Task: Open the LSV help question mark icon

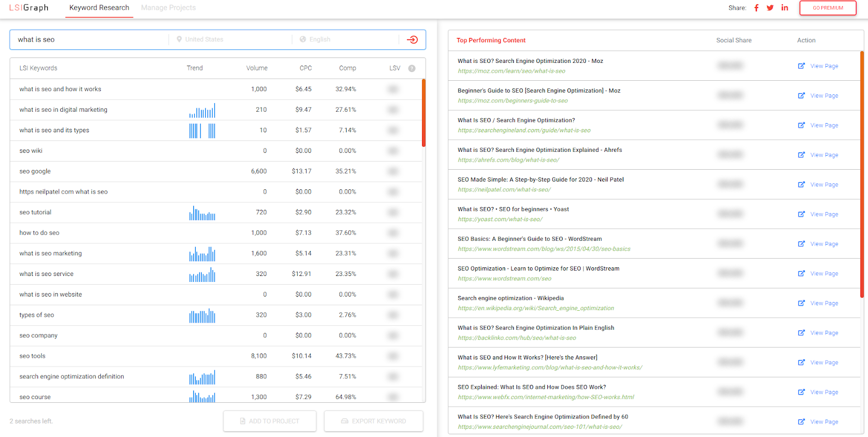Action: (412, 68)
